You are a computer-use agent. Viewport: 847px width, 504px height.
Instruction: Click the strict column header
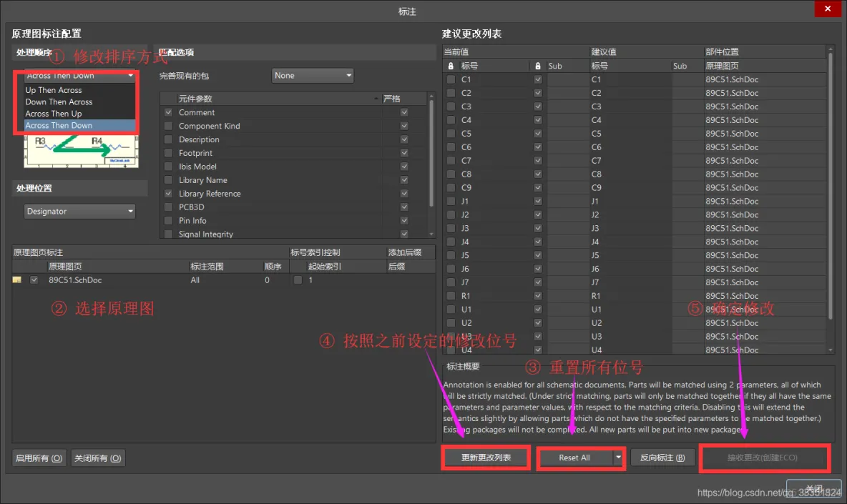click(x=403, y=99)
